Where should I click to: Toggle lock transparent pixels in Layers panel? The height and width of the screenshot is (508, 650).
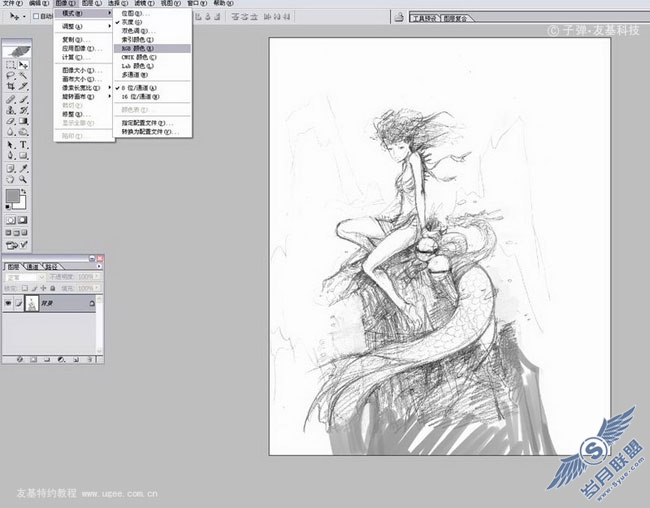coord(25,288)
